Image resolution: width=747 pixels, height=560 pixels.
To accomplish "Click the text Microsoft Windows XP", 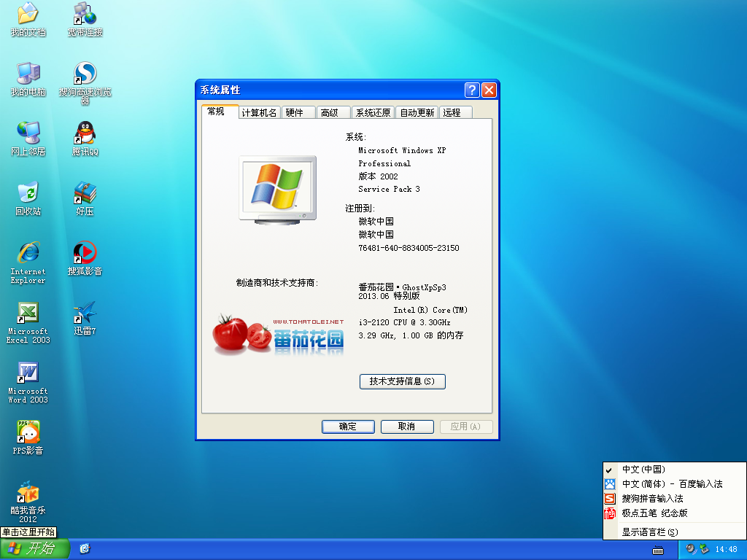I will pyautogui.click(x=402, y=150).
